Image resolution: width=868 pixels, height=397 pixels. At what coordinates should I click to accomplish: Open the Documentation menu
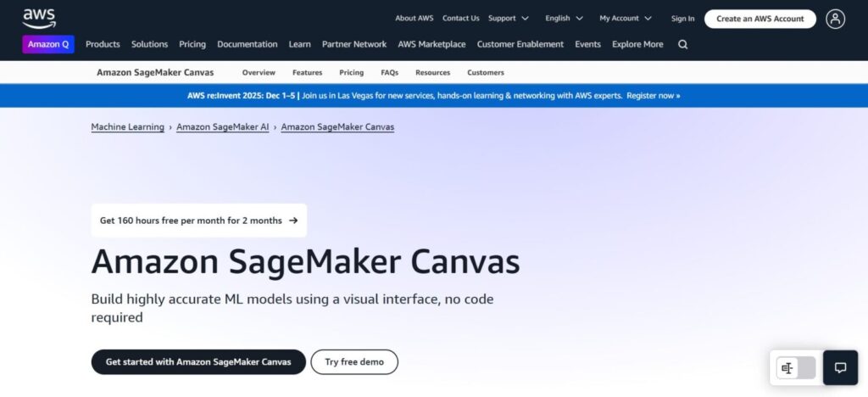[x=247, y=44]
